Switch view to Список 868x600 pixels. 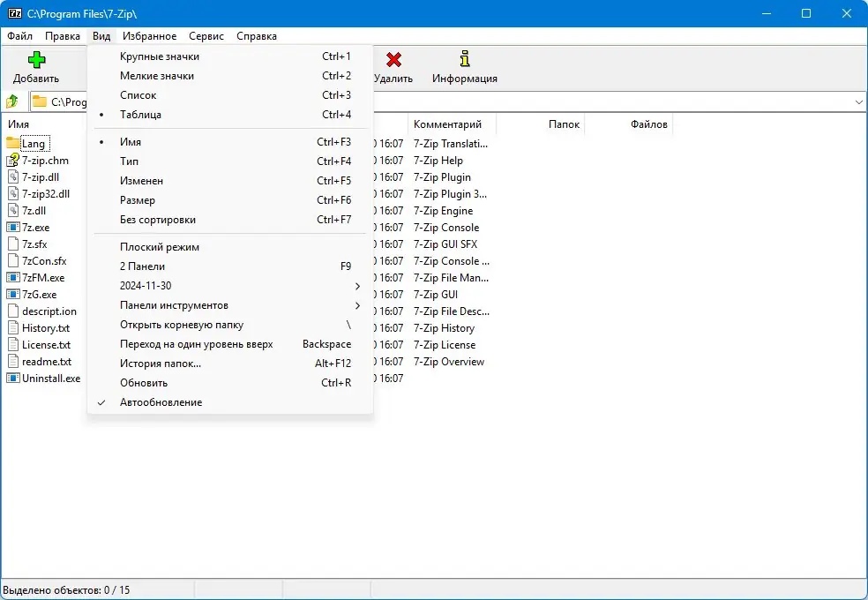[x=229, y=95]
